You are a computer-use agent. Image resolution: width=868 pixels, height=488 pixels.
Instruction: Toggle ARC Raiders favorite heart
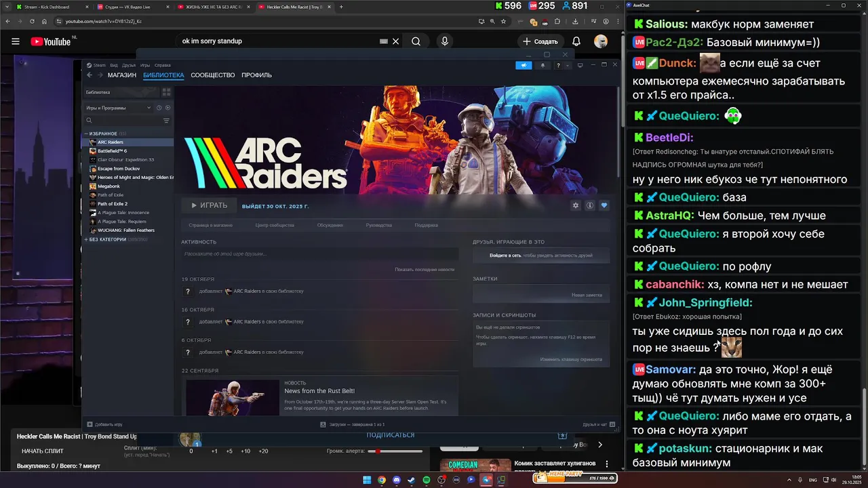click(x=604, y=205)
